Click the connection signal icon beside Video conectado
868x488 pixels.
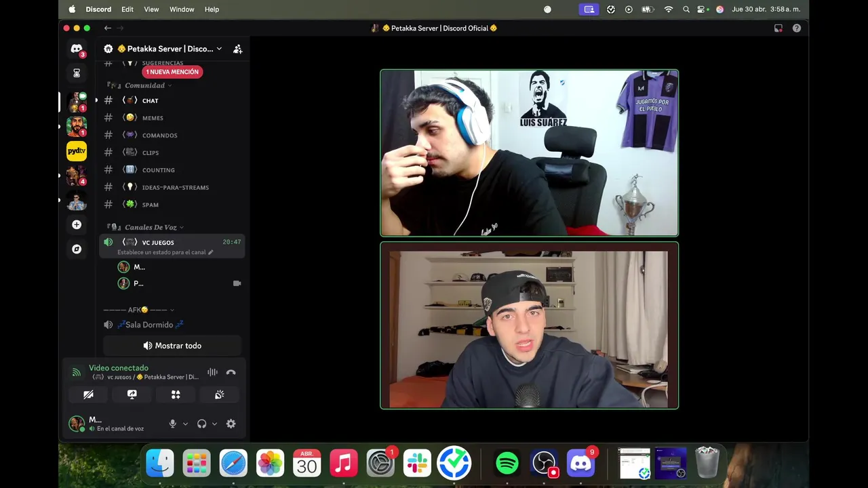[77, 372]
